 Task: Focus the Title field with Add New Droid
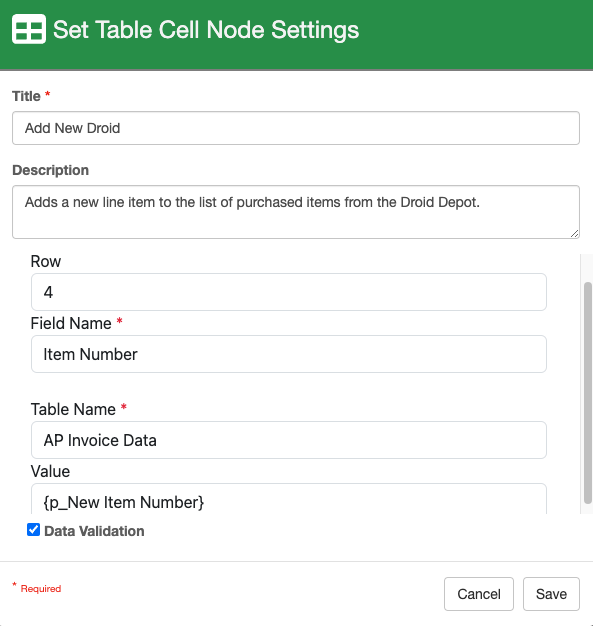(296, 128)
